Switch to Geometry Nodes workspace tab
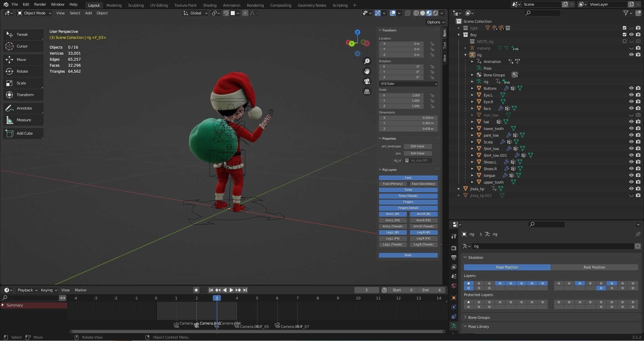Image resolution: width=644 pixels, height=341 pixels. [x=312, y=5]
